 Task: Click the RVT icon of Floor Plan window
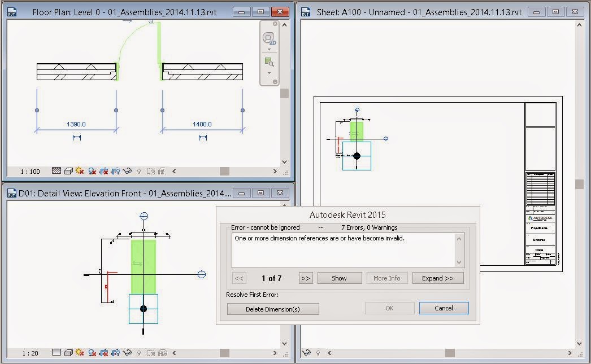click(11, 12)
